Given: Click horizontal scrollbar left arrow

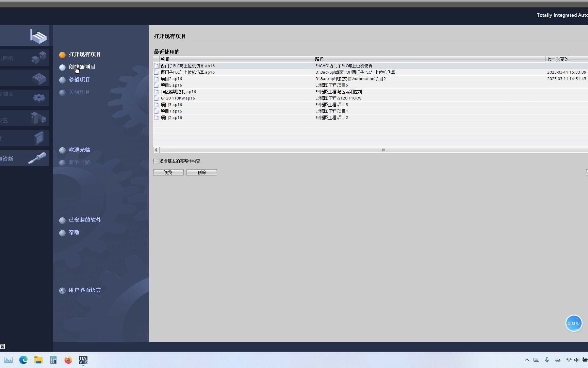Looking at the screenshot, I should (x=156, y=150).
